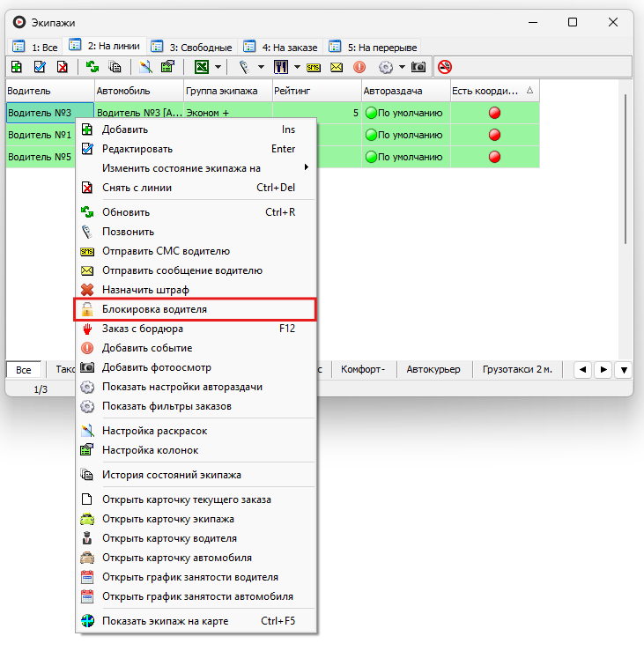Viewport: 644px width, 651px height.
Task: Click the camera photo inspection toolbar icon
Action: (x=419, y=67)
